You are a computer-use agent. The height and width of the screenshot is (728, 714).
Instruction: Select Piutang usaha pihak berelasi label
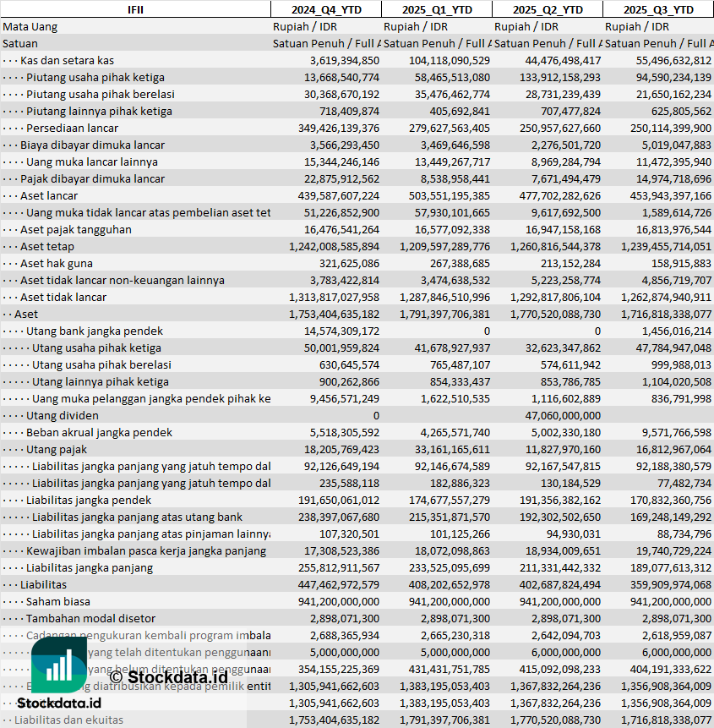pos(101,94)
